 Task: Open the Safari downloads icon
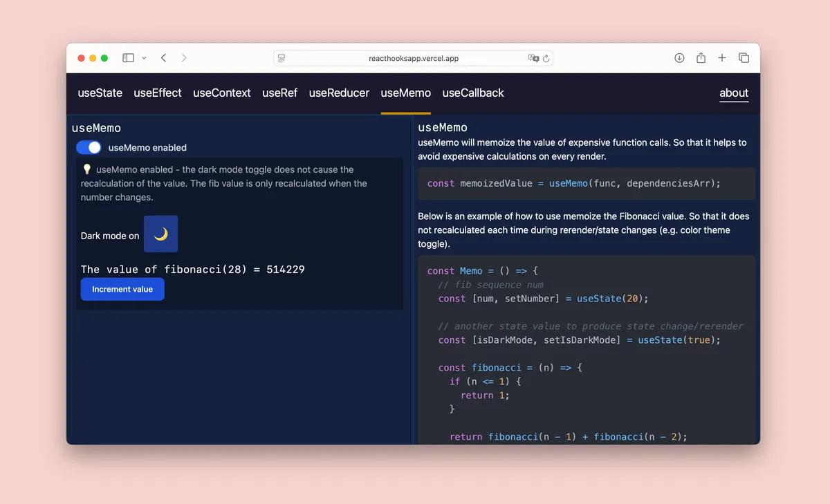pyautogui.click(x=679, y=58)
